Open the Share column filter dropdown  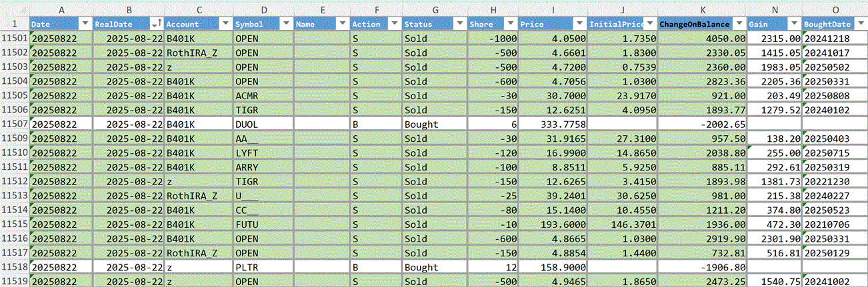[x=511, y=24]
